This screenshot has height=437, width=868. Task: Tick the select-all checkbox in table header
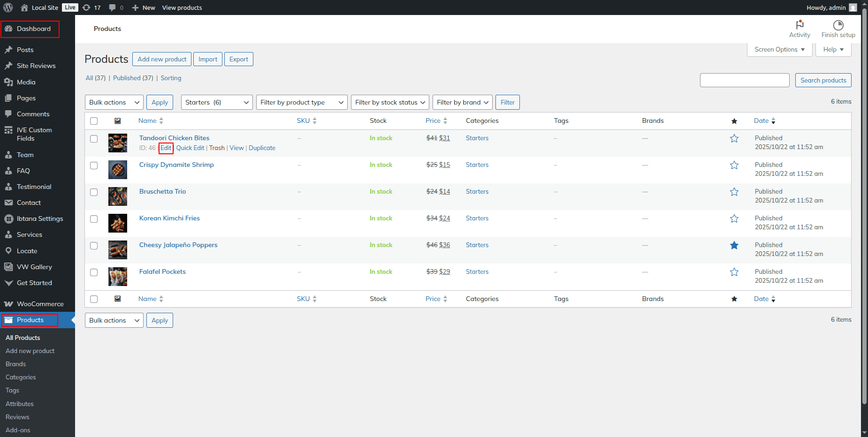[x=94, y=121]
